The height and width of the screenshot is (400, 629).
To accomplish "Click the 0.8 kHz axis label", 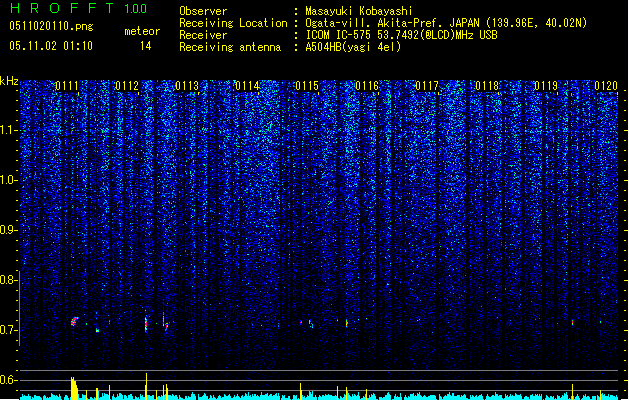I will tap(9, 280).
